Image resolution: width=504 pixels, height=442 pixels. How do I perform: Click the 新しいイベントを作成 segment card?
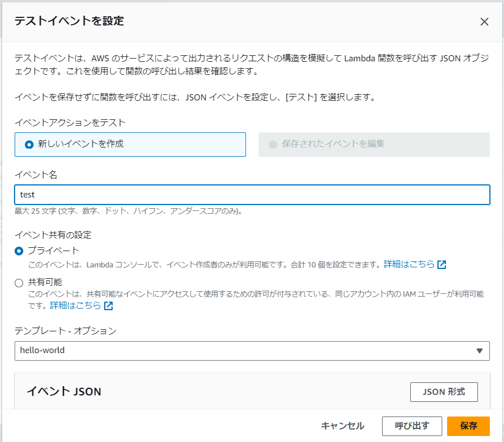[x=130, y=144]
